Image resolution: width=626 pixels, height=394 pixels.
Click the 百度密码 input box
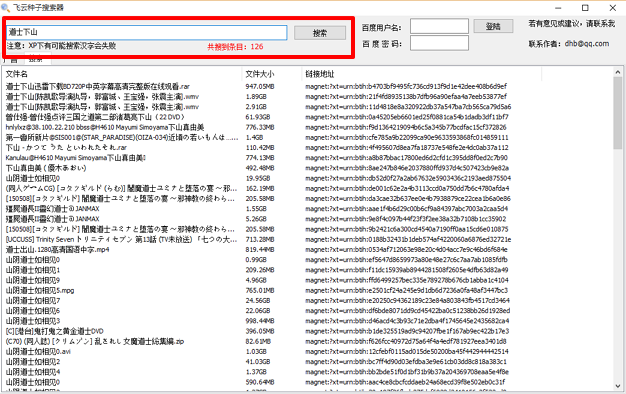coord(439,43)
